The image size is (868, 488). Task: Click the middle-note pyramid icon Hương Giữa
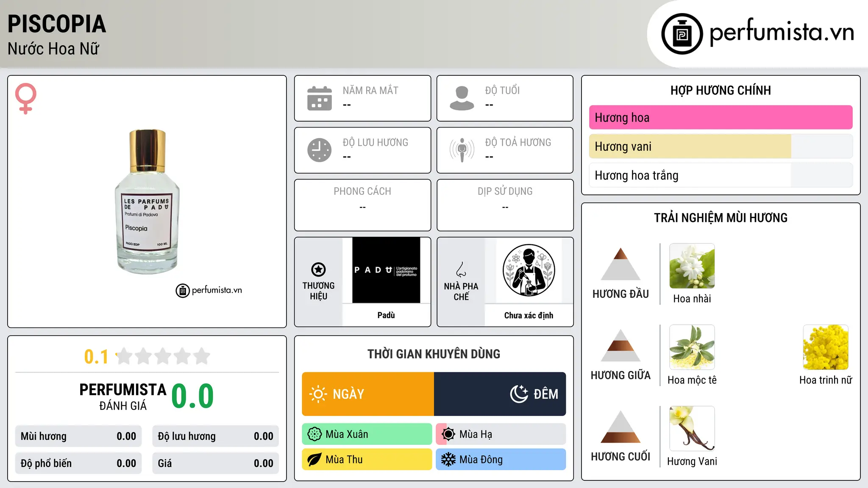pos(620,345)
